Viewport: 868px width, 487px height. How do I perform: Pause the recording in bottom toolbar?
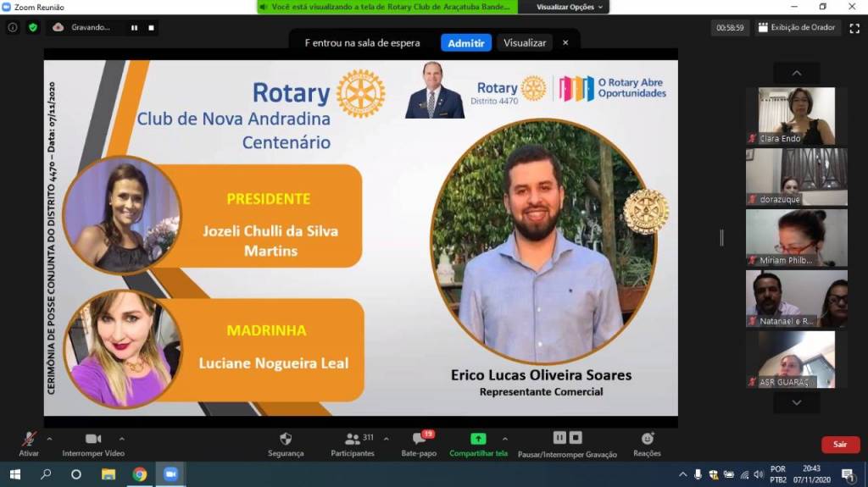point(559,438)
